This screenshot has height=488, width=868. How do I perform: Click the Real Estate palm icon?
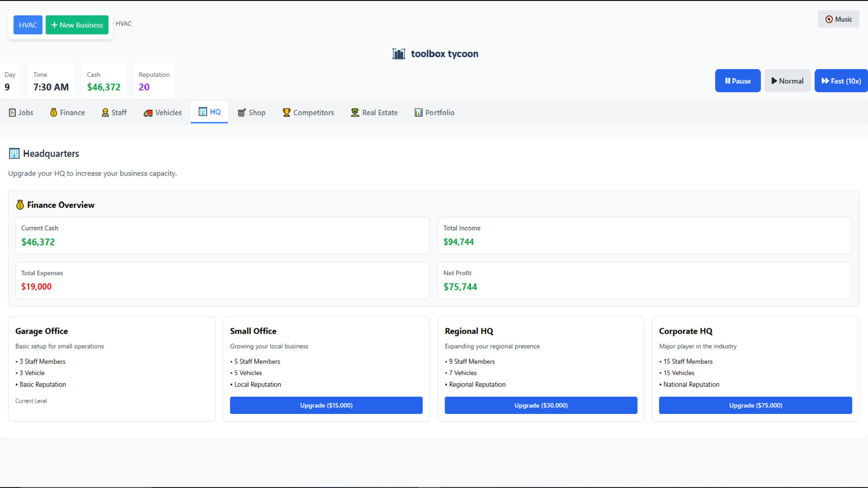point(355,113)
